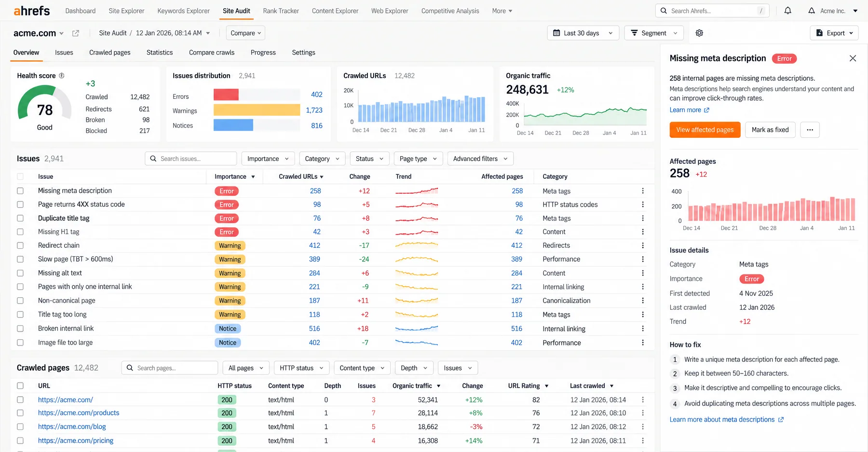
Task: Expand the Importance filter
Action: click(x=268, y=159)
